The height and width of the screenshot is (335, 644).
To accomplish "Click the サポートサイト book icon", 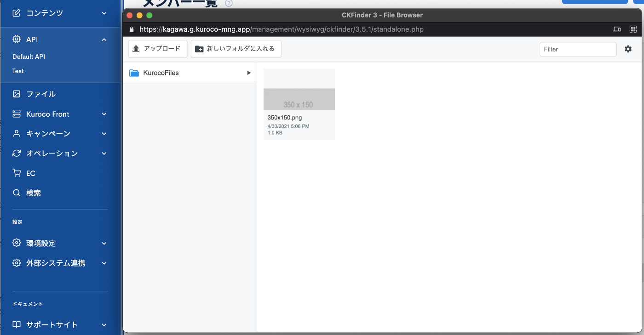I will click(17, 324).
